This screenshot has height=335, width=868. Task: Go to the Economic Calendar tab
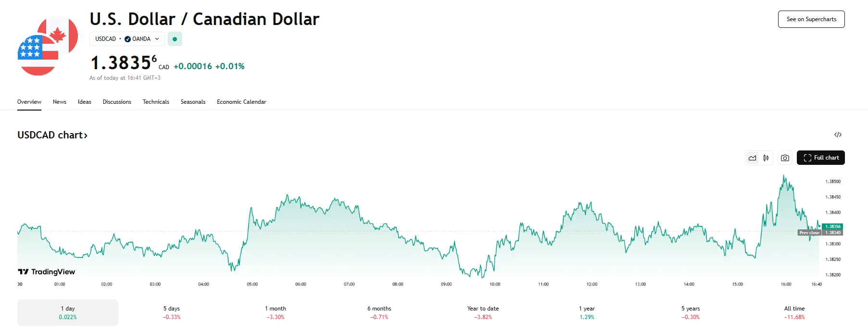pyautogui.click(x=241, y=102)
